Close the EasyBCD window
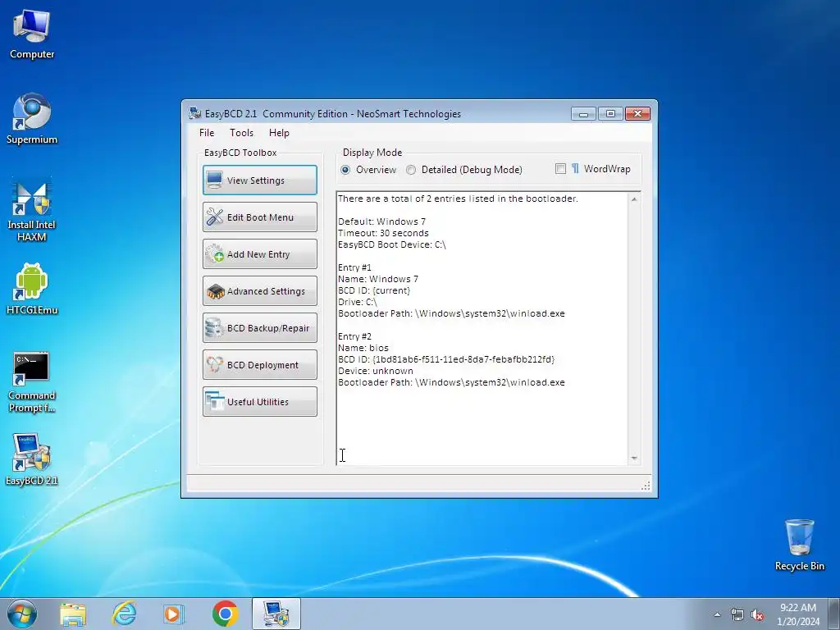The image size is (840, 630). 637,113
